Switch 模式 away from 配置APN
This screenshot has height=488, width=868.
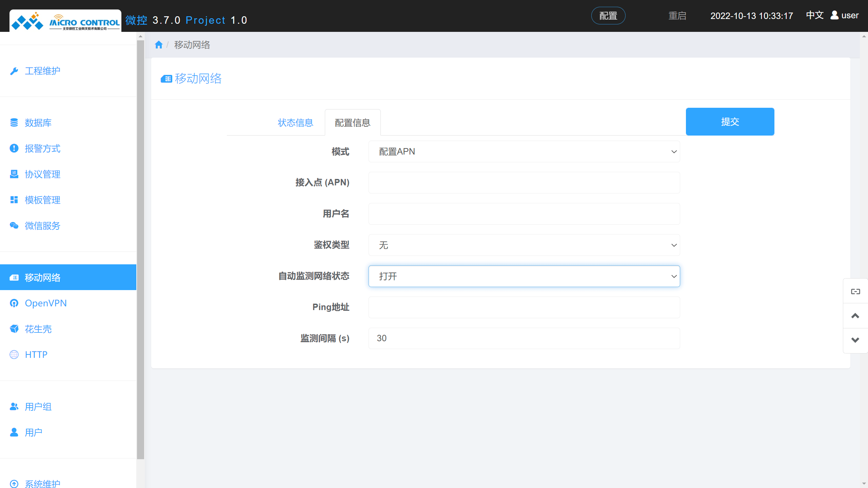coord(524,151)
